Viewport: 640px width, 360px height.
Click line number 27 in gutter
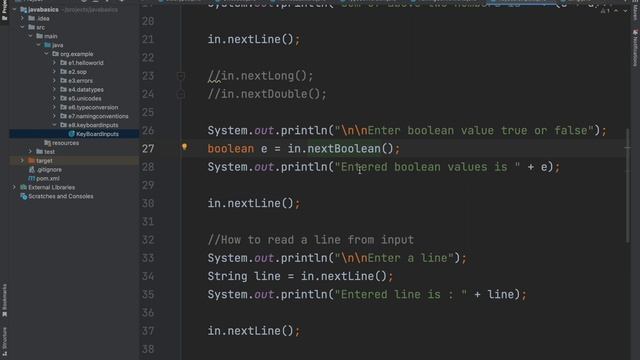point(148,149)
